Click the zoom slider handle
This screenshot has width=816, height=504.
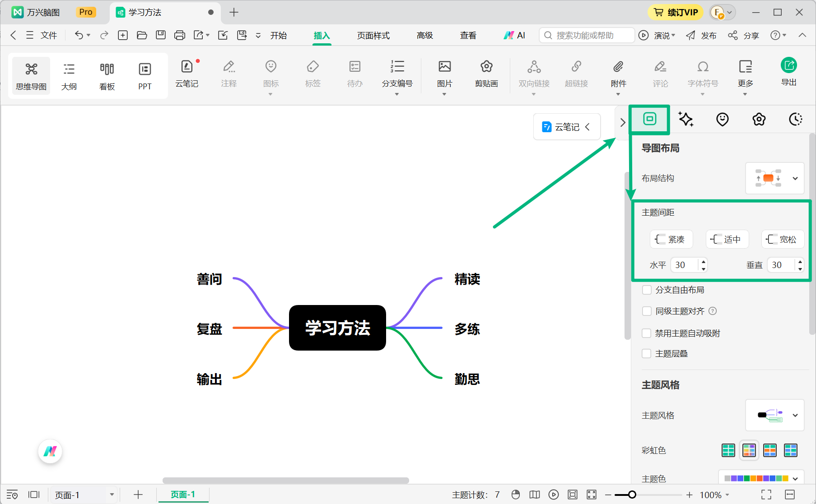point(632,495)
